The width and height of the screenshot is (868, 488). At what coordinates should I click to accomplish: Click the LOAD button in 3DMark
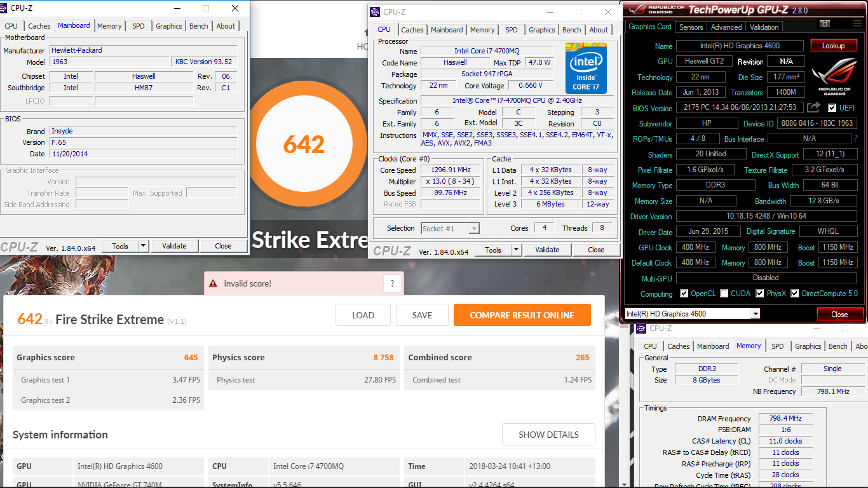pyautogui.click(x=363, y=315)
